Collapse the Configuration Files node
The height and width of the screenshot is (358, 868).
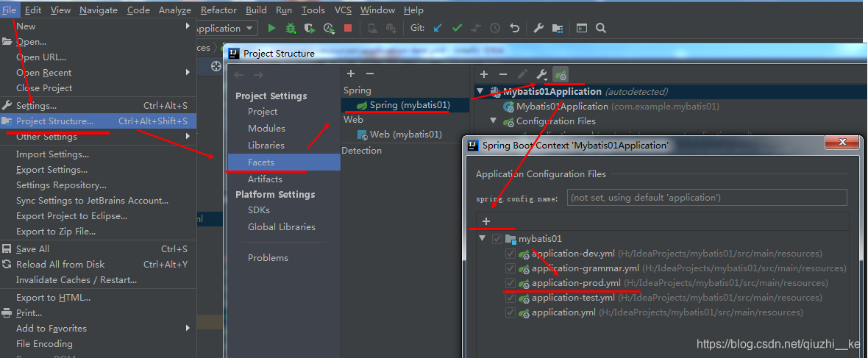(493, 121)
